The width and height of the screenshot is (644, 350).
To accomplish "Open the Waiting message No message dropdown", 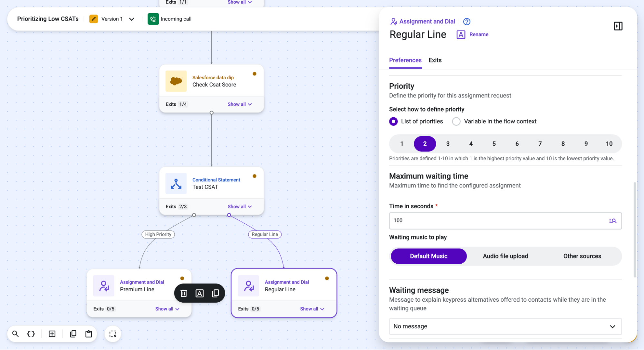I will (505, 326).
